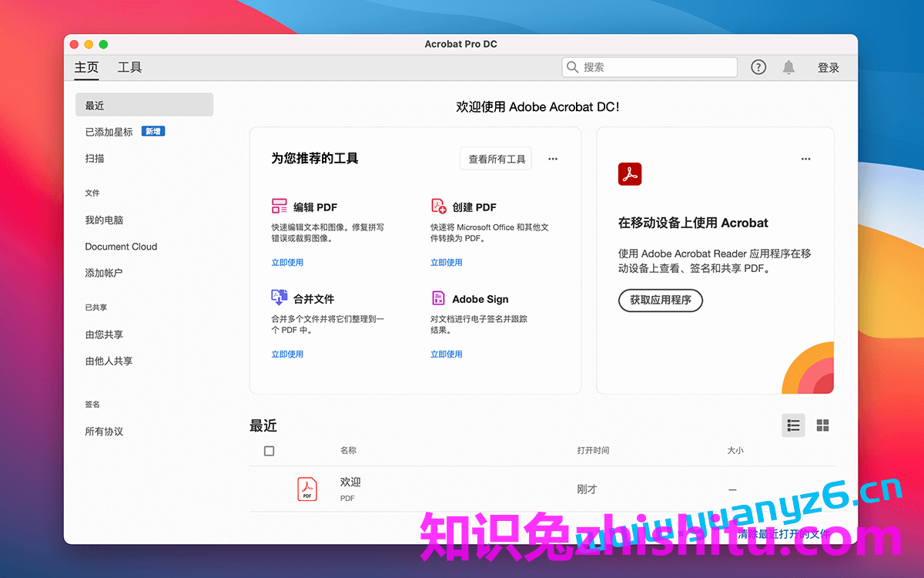Open the more options menu of the mobile Acrobat card
924x578 pixels.
pyautogui.click(x=805, y=159)
